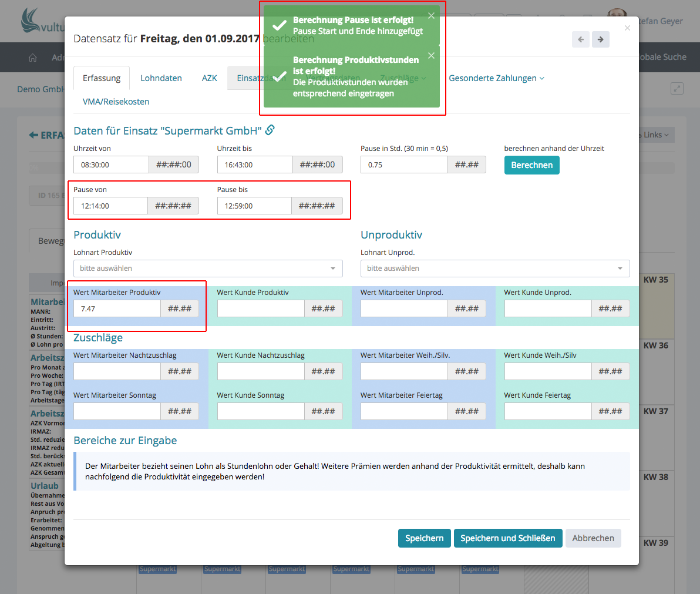This screenshot has height=594, width=700.
Task: Click the Wert Kunde Produktiv input field
Action: [x=261, y=308]
